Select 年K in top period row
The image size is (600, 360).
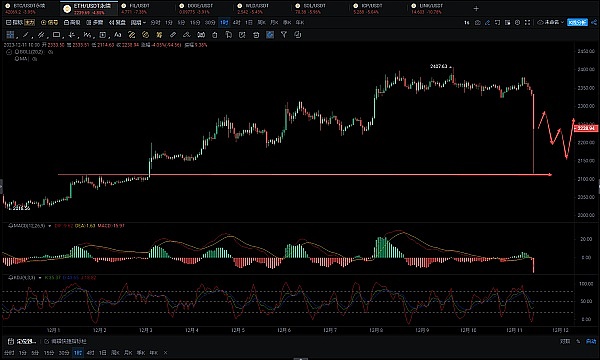point(300,23)
